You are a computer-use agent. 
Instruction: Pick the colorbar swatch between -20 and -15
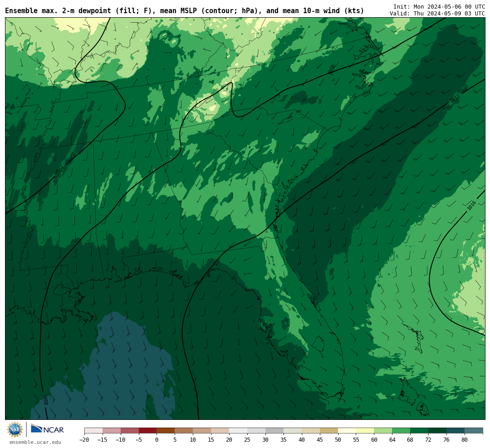(93, 431)
